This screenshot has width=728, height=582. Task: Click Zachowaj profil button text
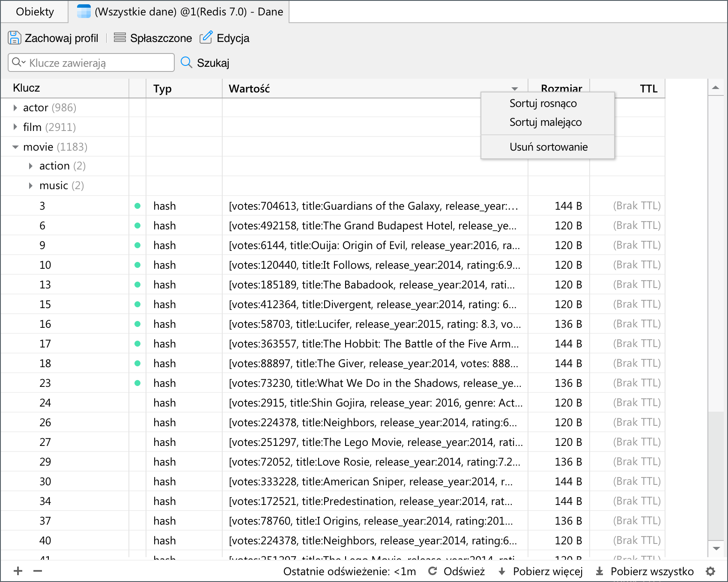click(x=61, y=38)
